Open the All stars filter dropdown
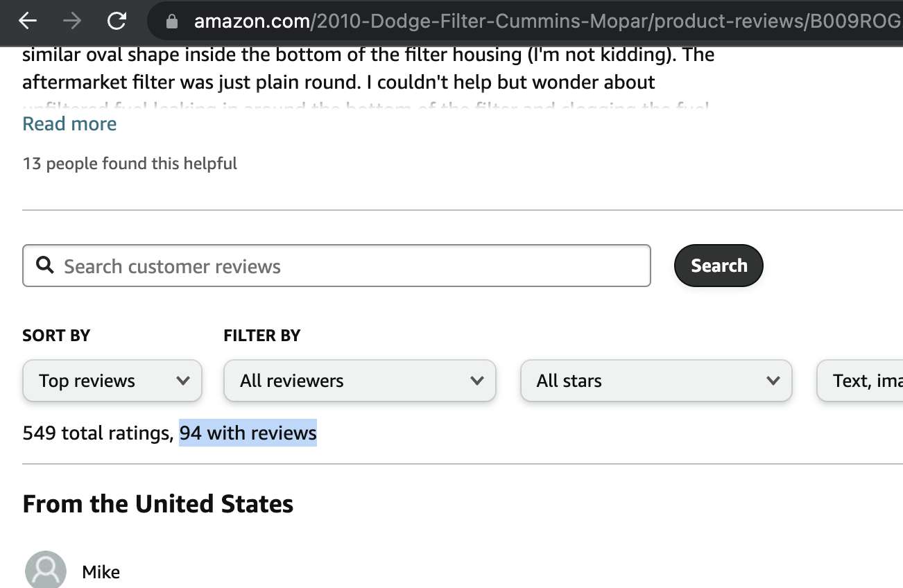Viewport: 903px width, 588px height. coord(655,381)
